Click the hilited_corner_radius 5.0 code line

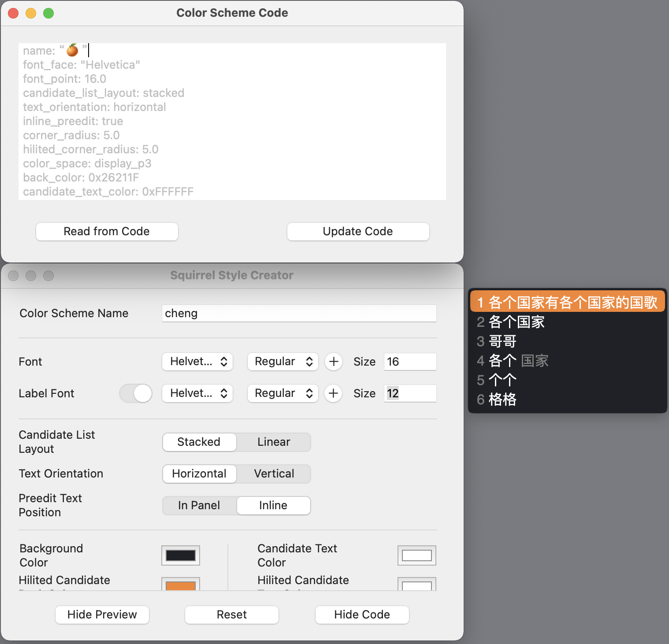point(91,149)
